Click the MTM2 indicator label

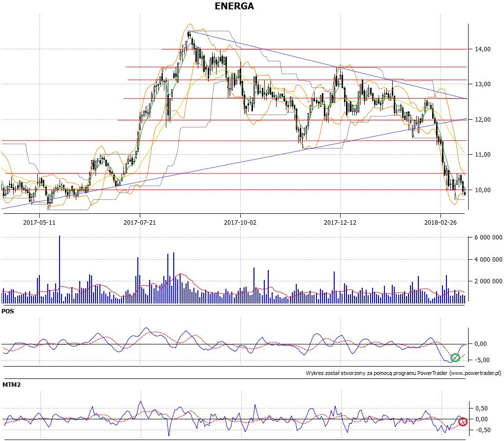click(12, 385)
